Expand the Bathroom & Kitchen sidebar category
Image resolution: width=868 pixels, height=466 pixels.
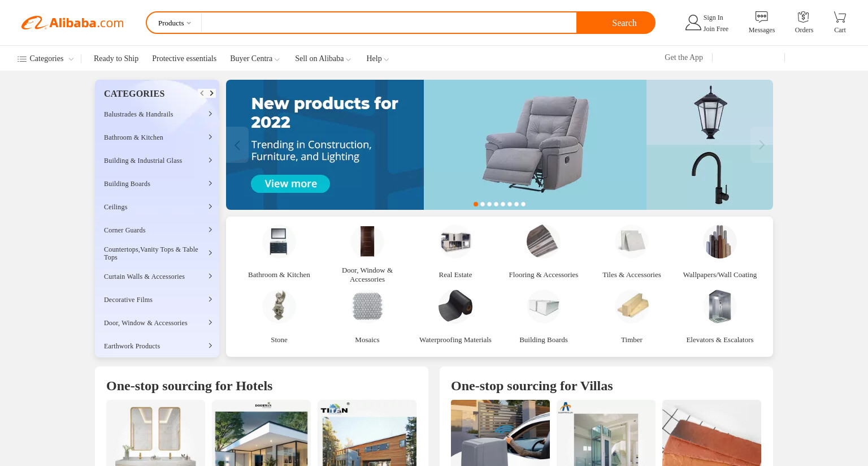point(157,137)
